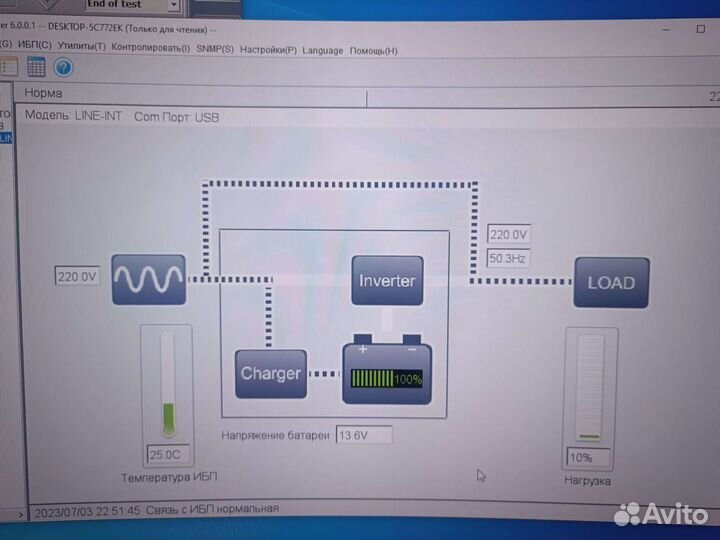The image size is (720, 540).
Task: Click the input voltage 220.0V field
Action: click(78, 276)
